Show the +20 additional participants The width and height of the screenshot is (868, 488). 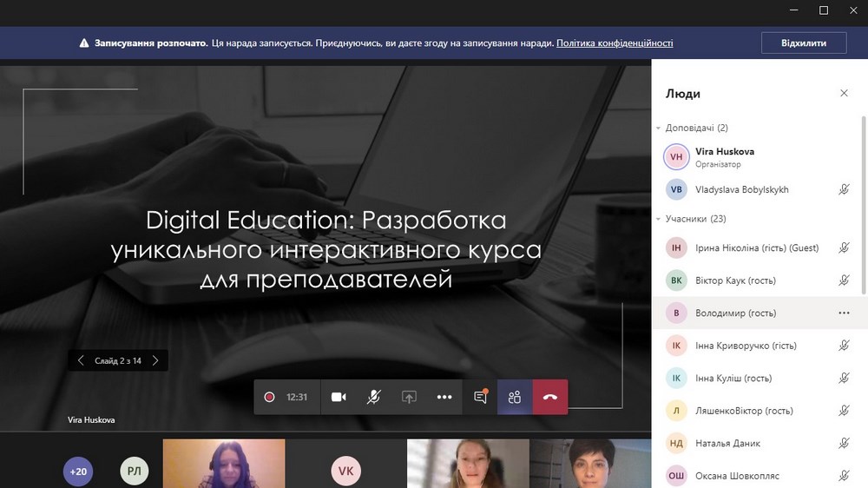pyautogui.click(x=78, y=472)
